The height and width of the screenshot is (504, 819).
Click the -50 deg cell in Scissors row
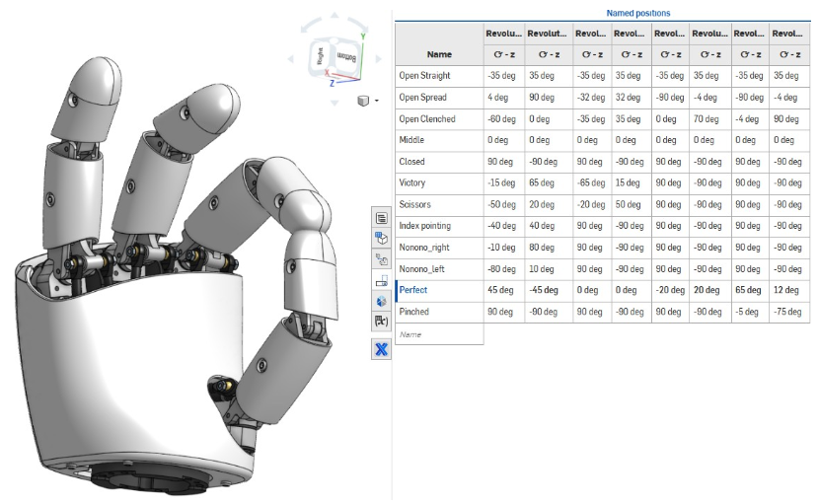[x=504, y=204]
